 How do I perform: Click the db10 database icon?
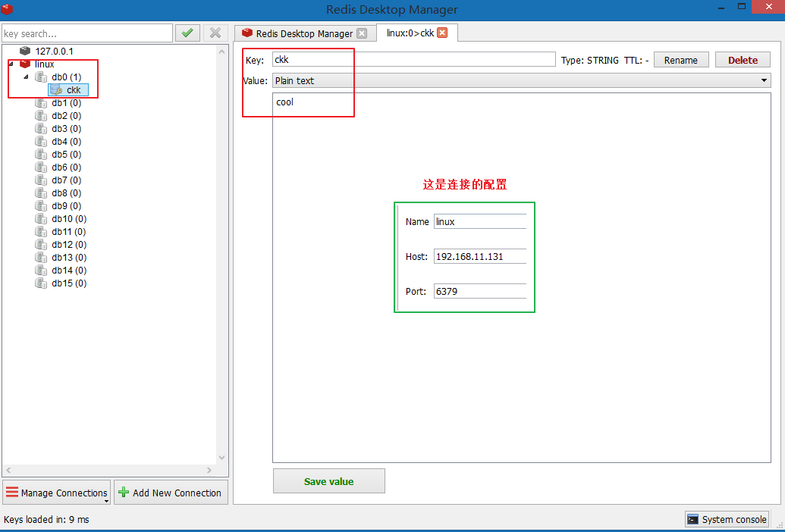tap(41, 218)
